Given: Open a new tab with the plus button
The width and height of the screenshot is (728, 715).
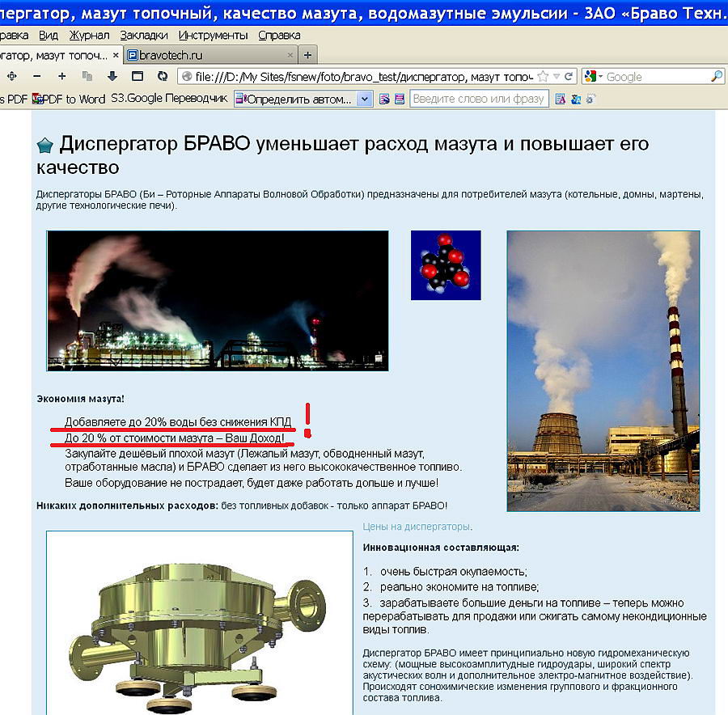Looking at the screenshot, I should pyautogui.click(x=307, y=55).
